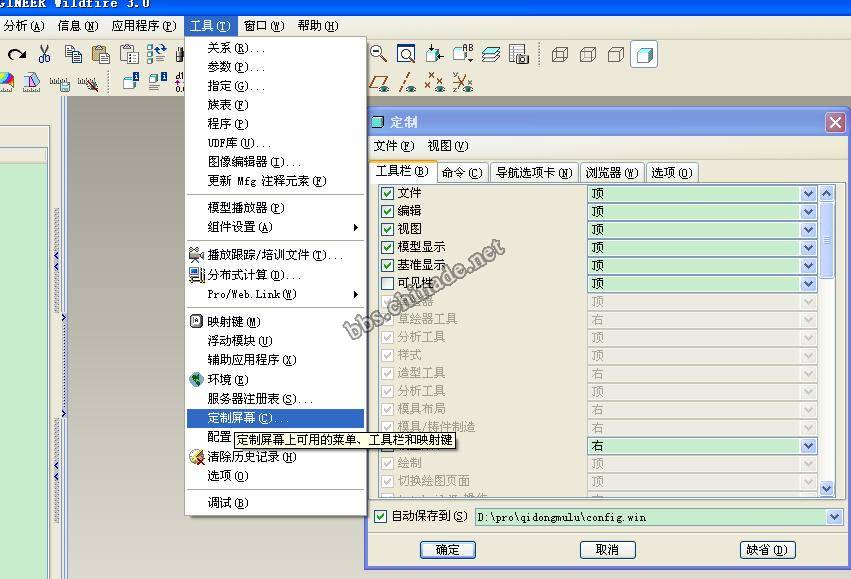Image resolution: width=851 pixels, height=579 pixels.
Task: Open position dropdown for 文件 row
Action: [808, 193]
